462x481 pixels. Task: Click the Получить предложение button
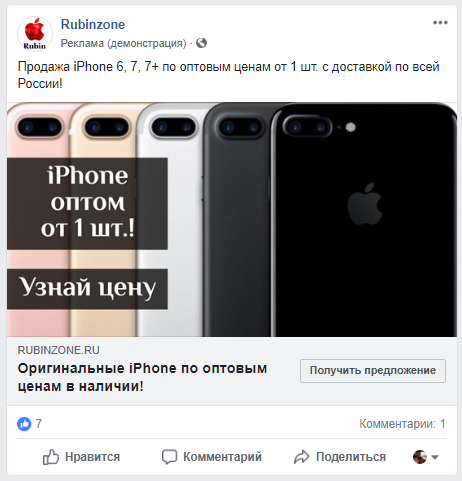pos(373,371)
